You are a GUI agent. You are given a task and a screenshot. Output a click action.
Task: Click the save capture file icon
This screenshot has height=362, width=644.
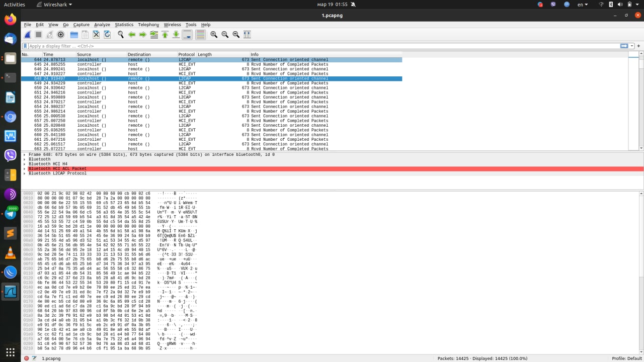pos(85,35)
